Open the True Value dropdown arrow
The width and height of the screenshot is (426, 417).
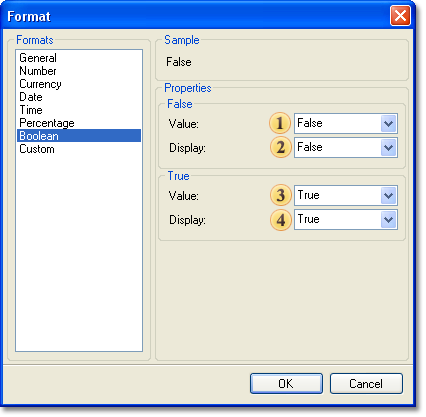coord(388,196)
